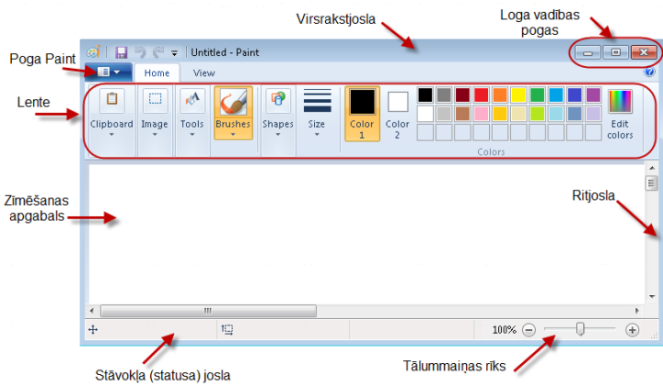Click the Undo arrow in title bar

(x=140, y=52)
